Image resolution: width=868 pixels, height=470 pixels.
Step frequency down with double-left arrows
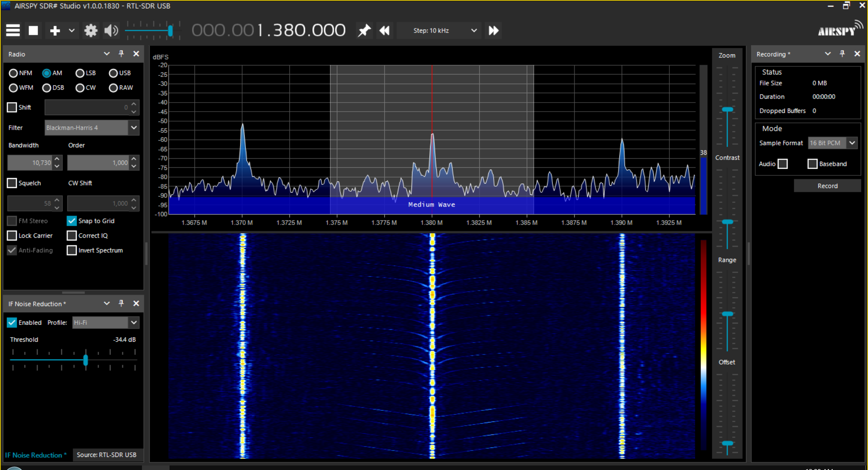pyautogui.click(x=385, y=30)
